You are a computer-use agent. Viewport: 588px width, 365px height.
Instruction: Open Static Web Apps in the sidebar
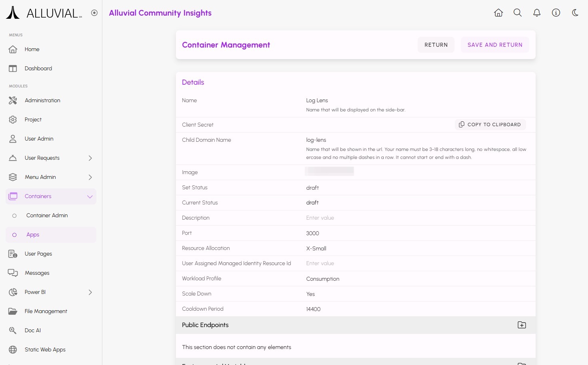51,350
